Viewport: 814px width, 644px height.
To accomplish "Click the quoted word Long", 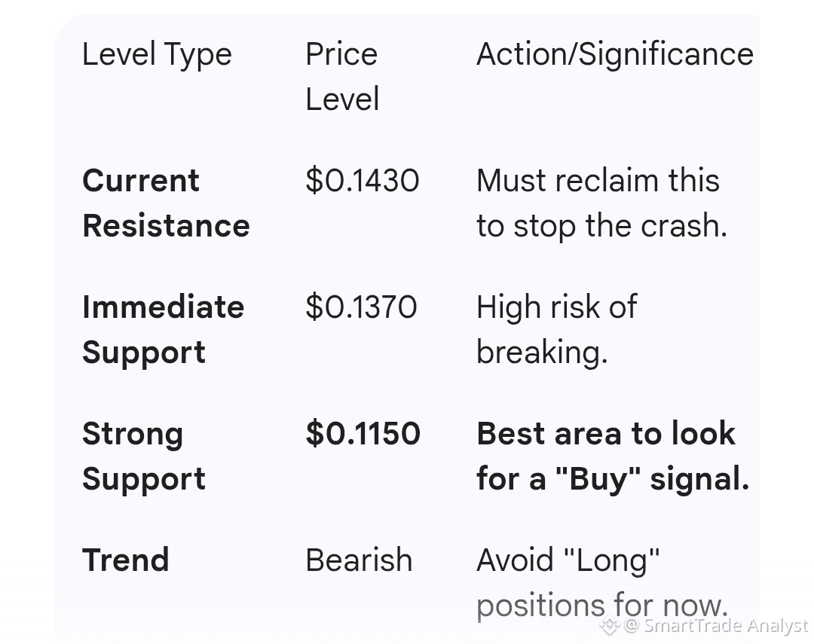I will pyautogui.click(x=613, y=560).
